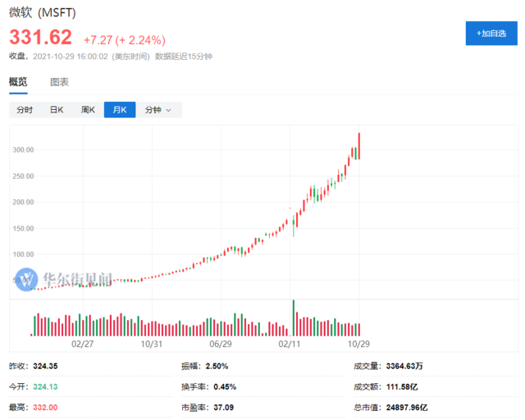Click the 换手率 0.45% turnover rate value

click(x=225, y=387)
